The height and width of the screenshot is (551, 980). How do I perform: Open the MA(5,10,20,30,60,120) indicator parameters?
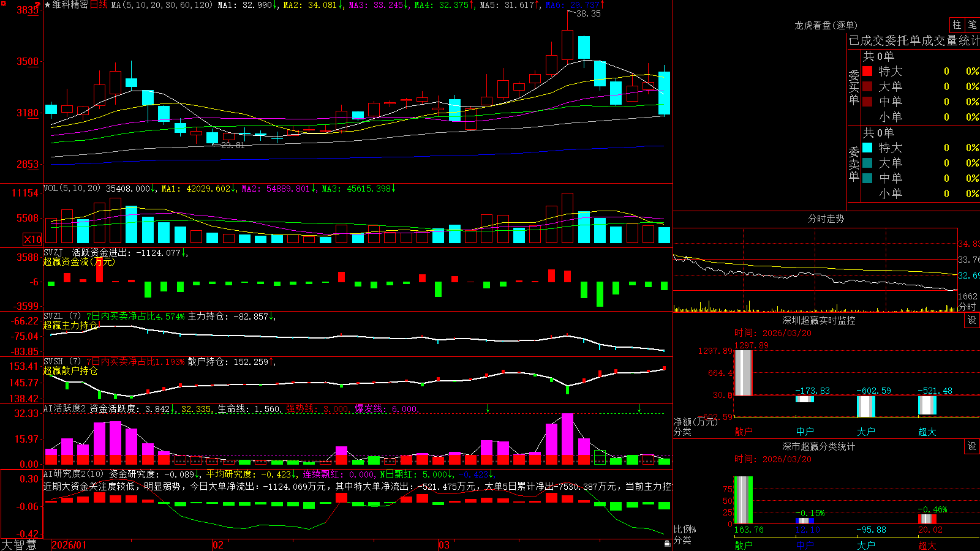[x=162, y=5]
